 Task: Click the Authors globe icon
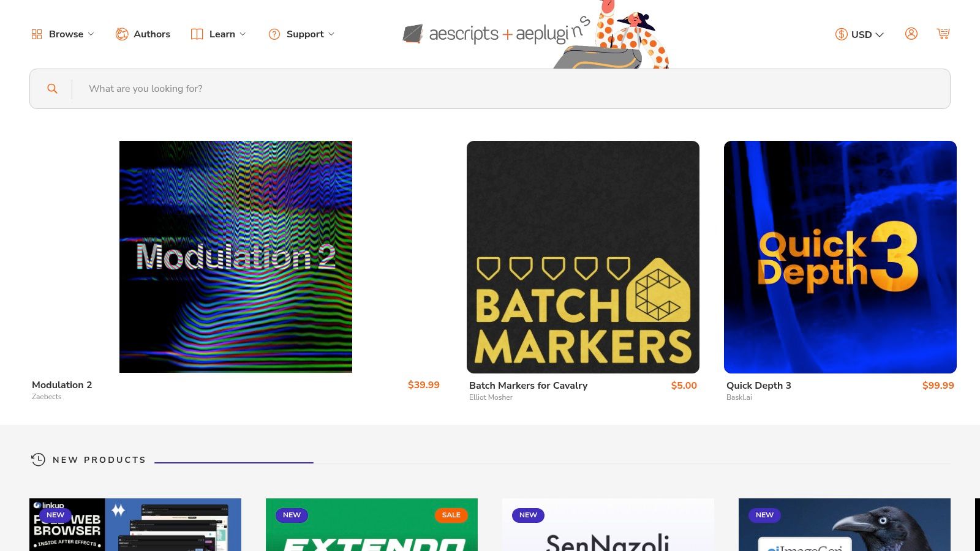click(x=122, y=34)
